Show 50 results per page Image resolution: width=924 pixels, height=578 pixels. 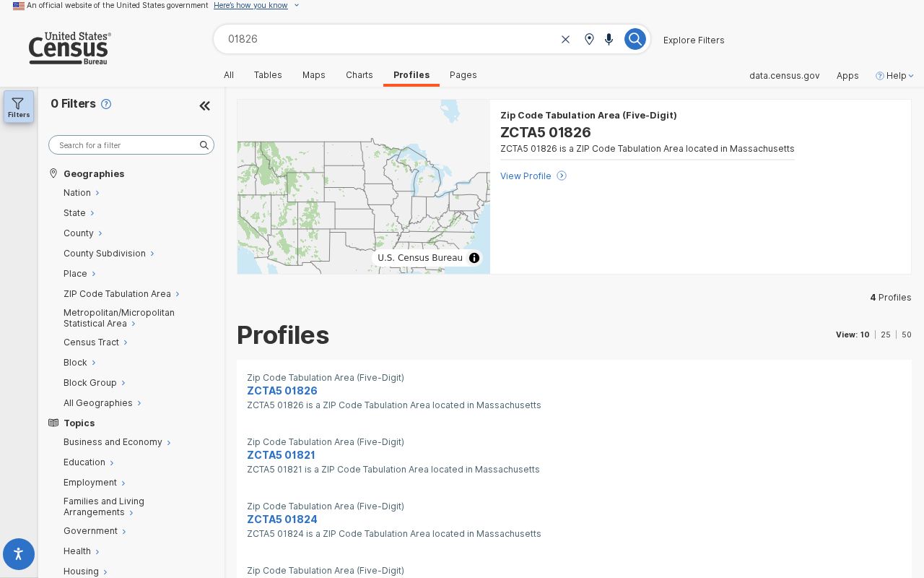(907, 335)
